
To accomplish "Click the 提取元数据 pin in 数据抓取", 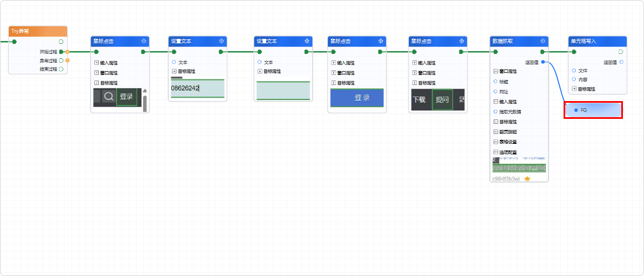I will coord(495,112).
